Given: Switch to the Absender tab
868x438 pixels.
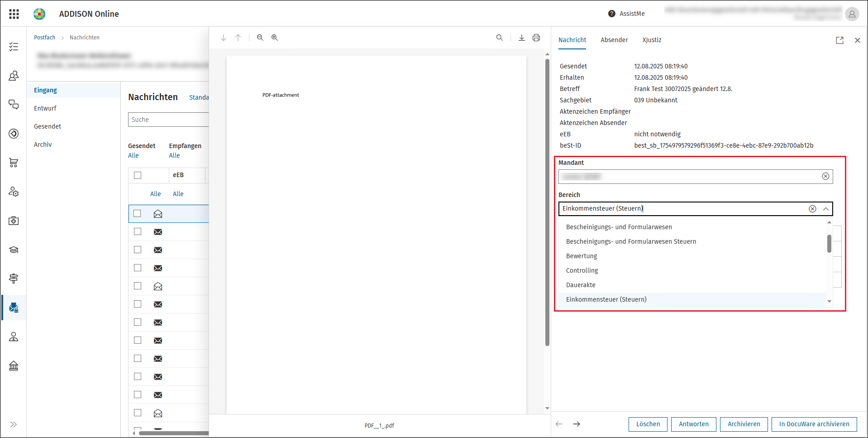Looking at the screenshot, I should (614, 40).
